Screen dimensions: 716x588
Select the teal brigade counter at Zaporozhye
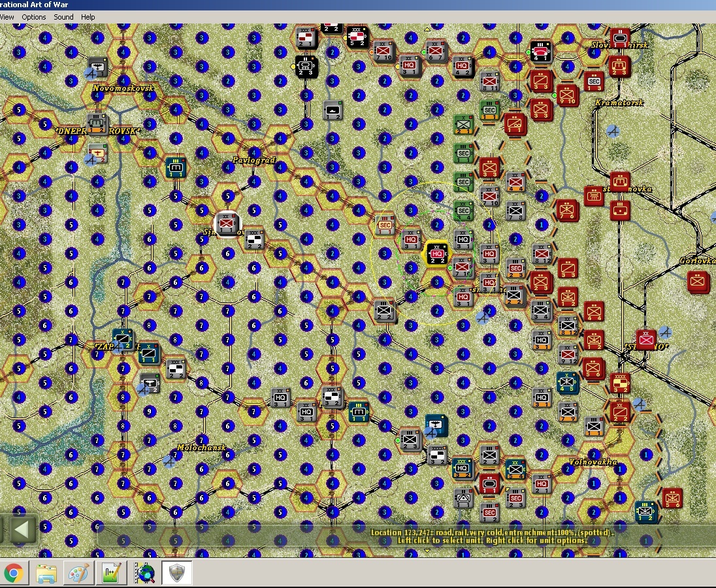point(122,340)
